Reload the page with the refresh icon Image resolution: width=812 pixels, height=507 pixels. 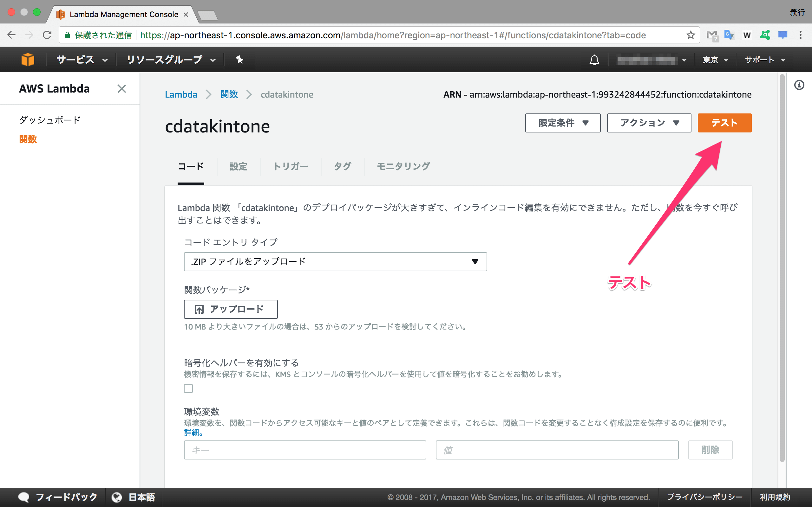pyautogui.click(x=47, y=35)
